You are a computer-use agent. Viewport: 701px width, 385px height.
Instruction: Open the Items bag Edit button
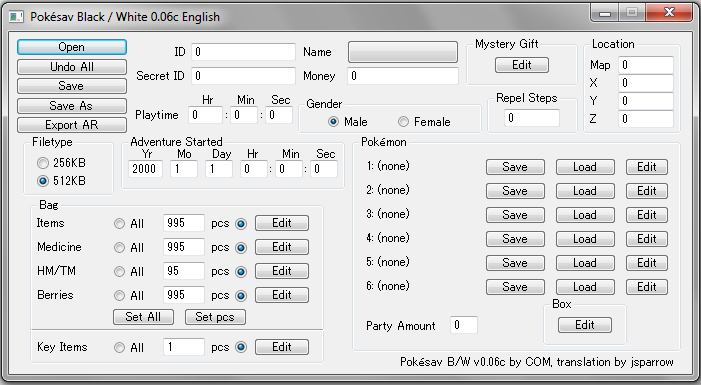[x=282, y=223]
